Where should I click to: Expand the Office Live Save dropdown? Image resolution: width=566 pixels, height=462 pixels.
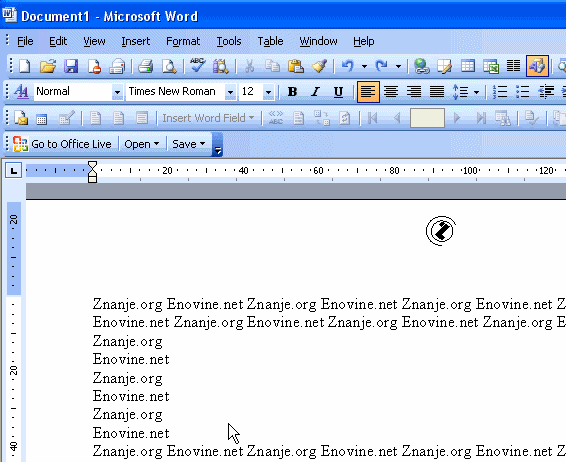point(188,144)
